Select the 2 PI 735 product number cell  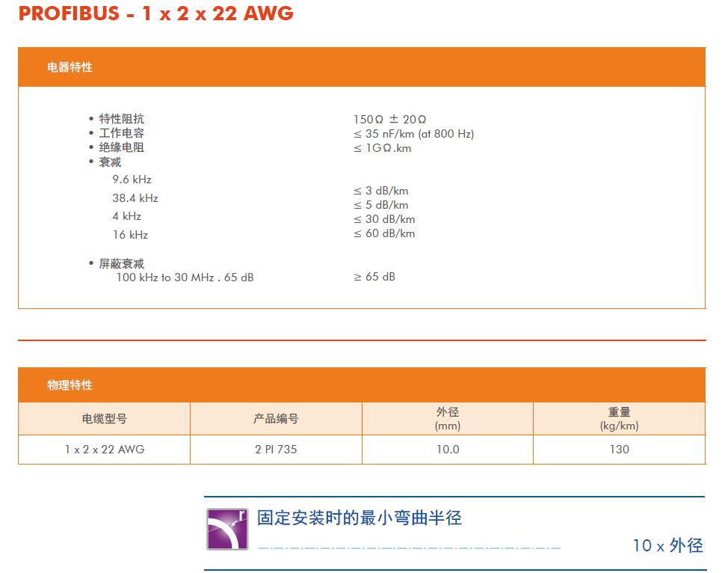click(276, 450)
